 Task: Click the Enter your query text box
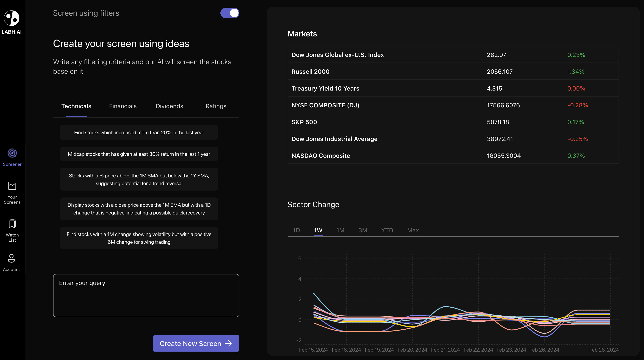coord(146,296)
